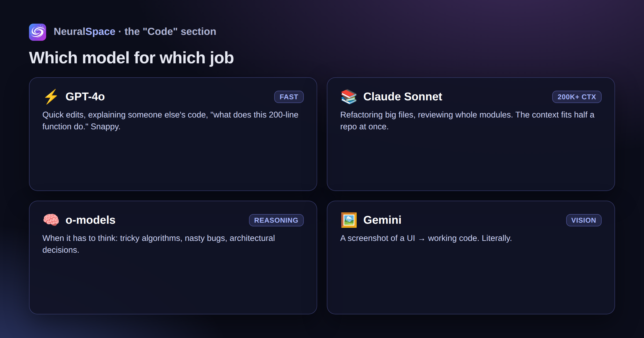Viewport: 644px width, 338px height.
Task: Click the Claude Sonnet card title
Action: [402, 97]
